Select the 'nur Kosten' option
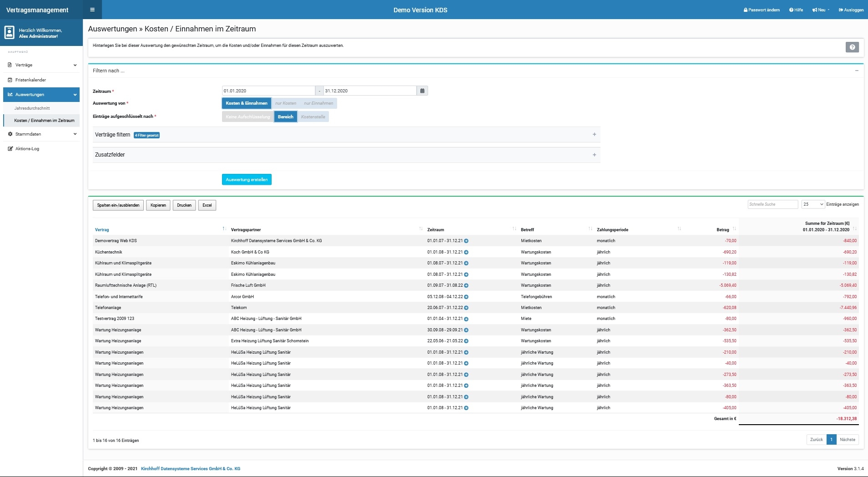Image resolution: width=868 pixels, height=477 pixels. pyautogui.click(x=285, y=103)
